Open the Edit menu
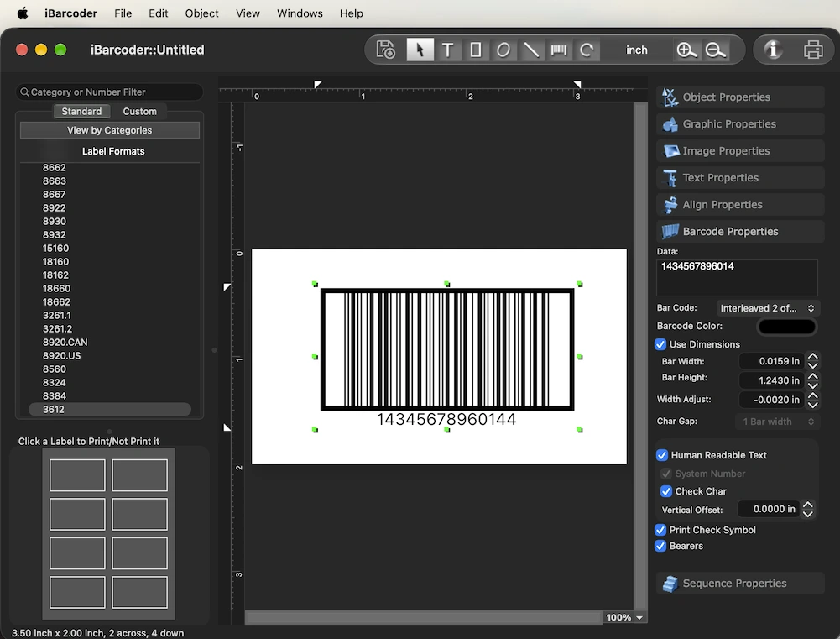The width and height of the screenshot is (840, 639). pyautogui.click(x=158, y=13)
